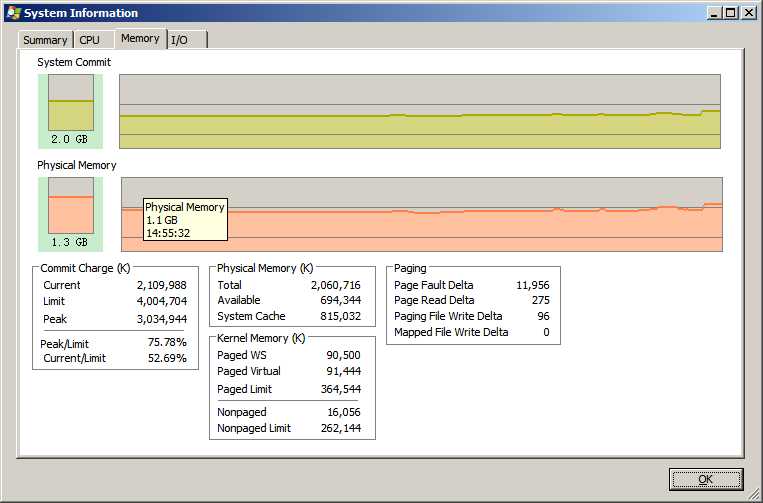Viewport: 763px width, 503px height.
Task: Click the Page Fault Delta value 11,956
Action: coord(532,285)
